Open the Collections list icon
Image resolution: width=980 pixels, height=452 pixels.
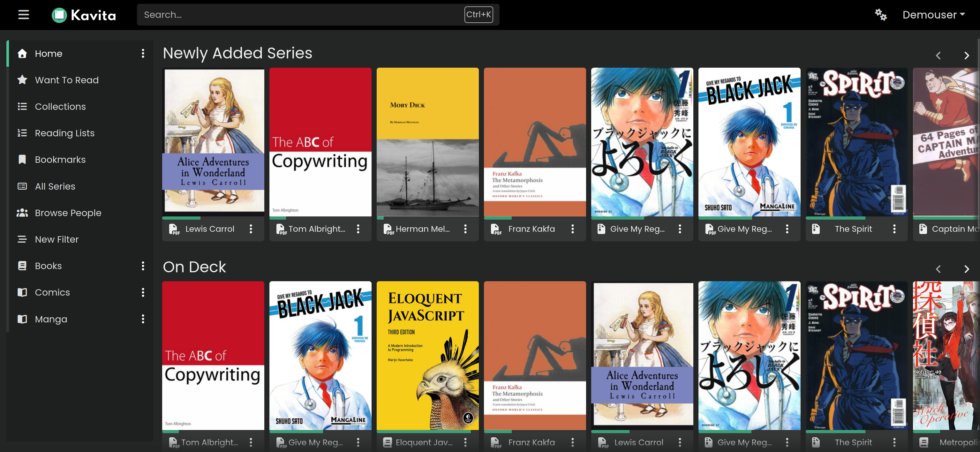point(22,107)
